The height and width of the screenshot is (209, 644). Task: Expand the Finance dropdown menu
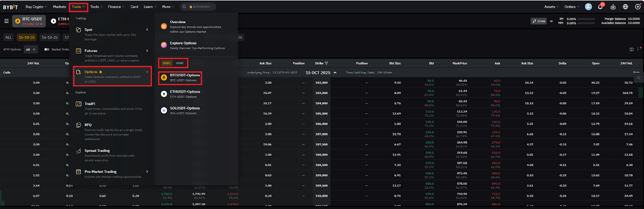tap(116, 7)
